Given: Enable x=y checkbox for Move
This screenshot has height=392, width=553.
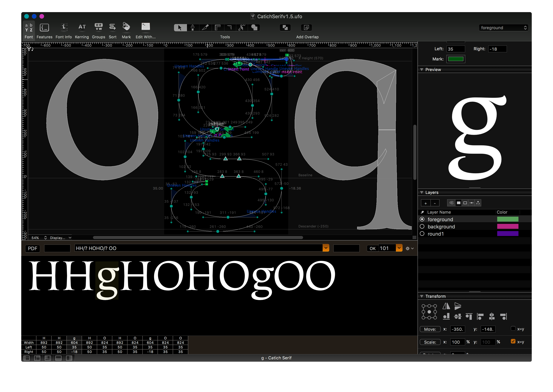Looking at the screenshot, I should 513,329.
